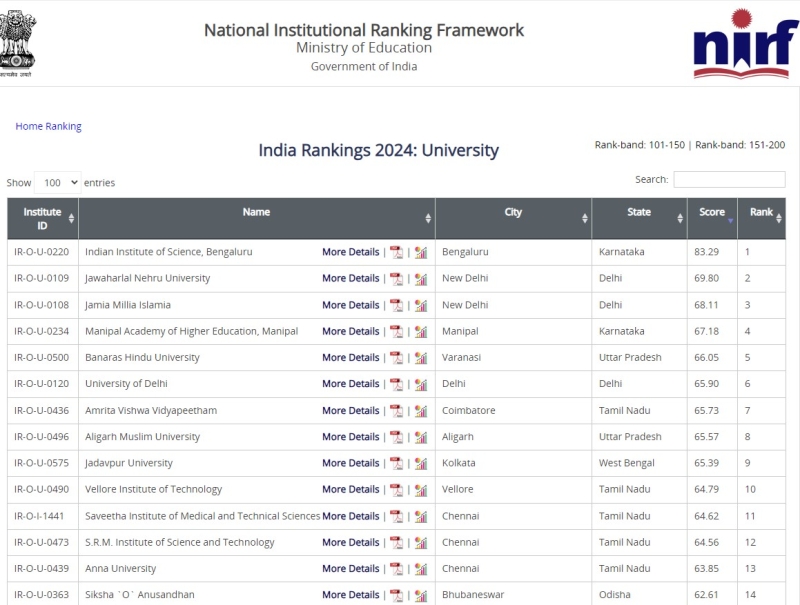Viewport: 800px width, 605px height.
Task: Click score value 64.79
Action: point(707,490)
